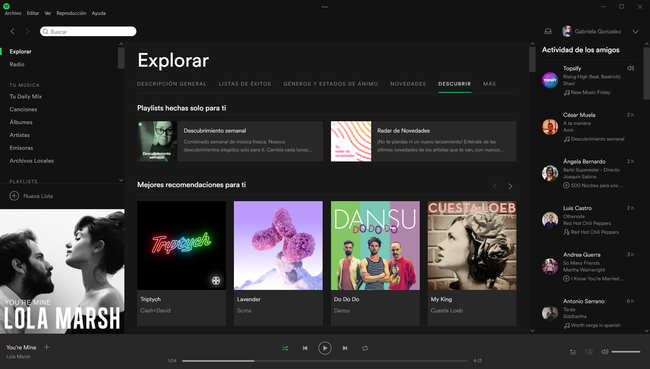Open Descubrimiento semanal playlist cover
650x369 pixels.
click(x=157, y=141)
